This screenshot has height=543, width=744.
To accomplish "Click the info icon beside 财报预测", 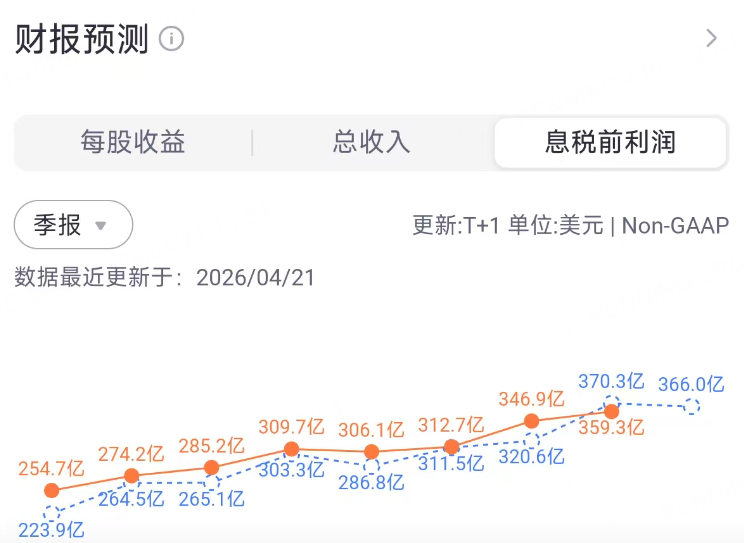I will [172, 39].
